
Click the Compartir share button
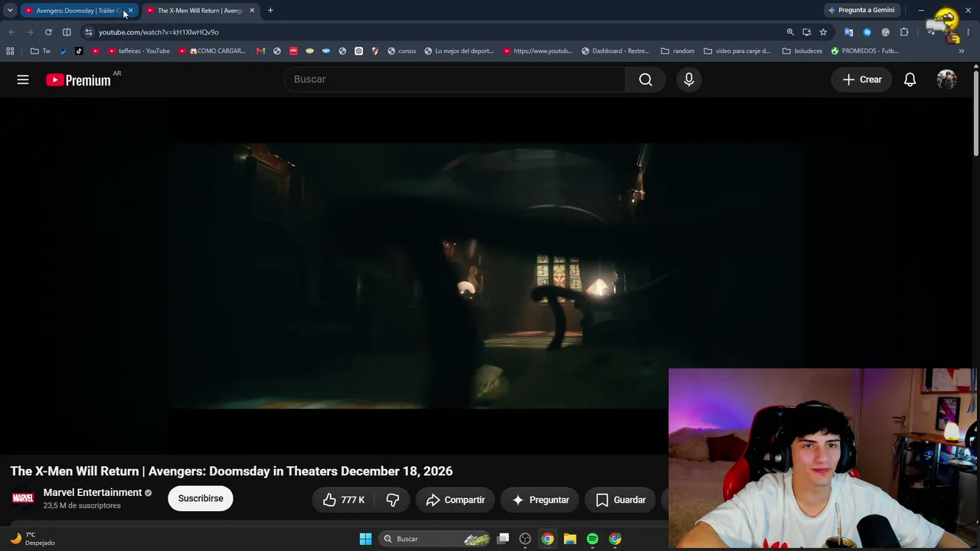tap(456, 500)
